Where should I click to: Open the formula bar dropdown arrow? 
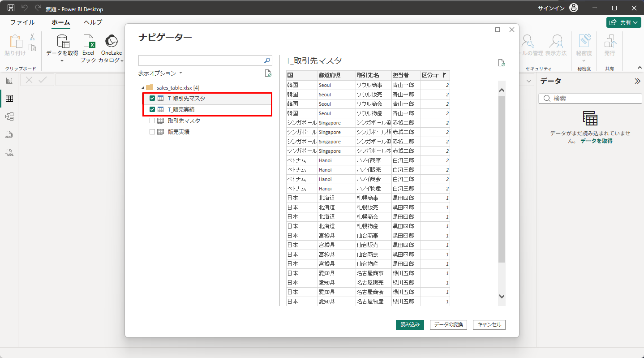point(529,81)
